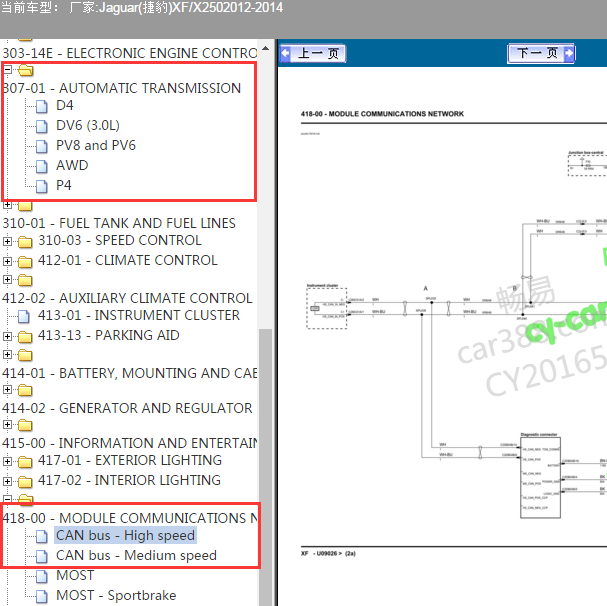Click folder icon for 307-01 Automatic Transmission
Viewport: 607px width, 606px height.
tap(26, 70)
